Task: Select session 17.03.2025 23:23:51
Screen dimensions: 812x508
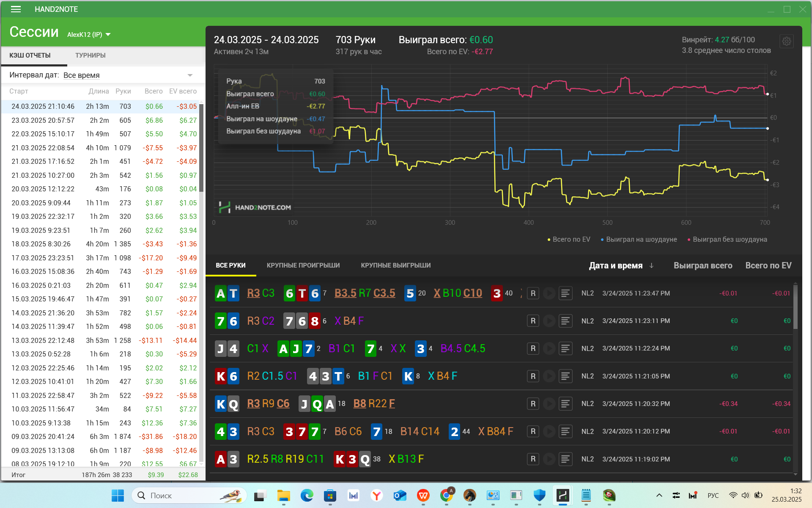Action: click(100, 258)
